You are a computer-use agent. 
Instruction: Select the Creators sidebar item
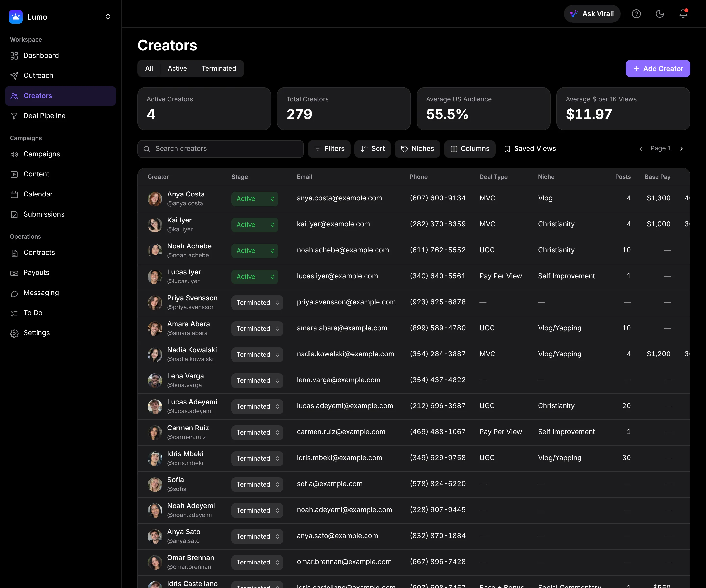(x=61, y=96)
